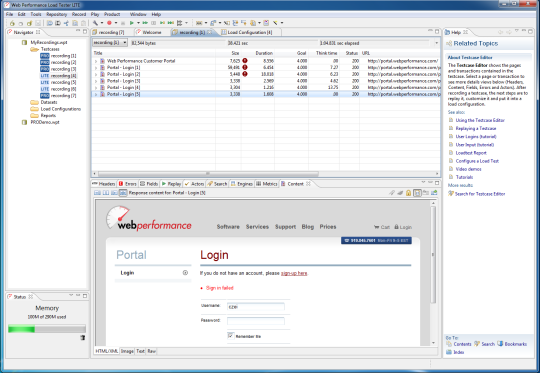Click the red error icon on Portal - Login [1]

(245, 68)
